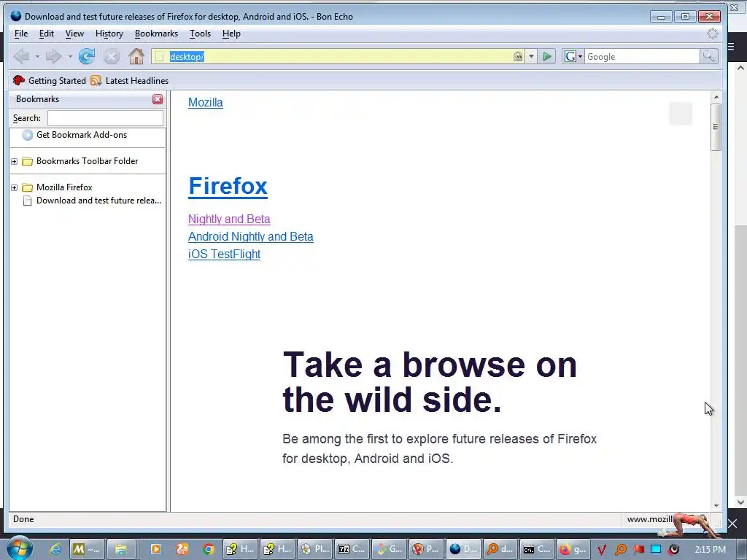Click the red flag tray icon
This screenshot has height=560, width=747.
[x=639, y=550]
